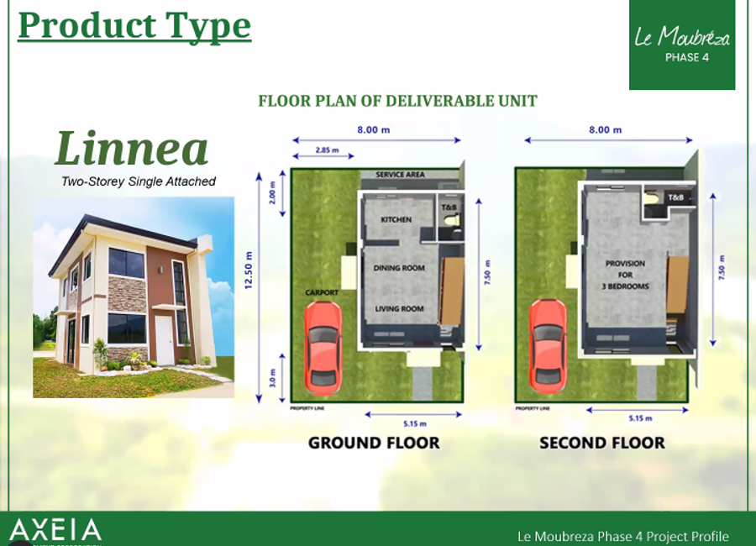Select the Le Moubreza Phase 4 logo badge
Viewport: 756px width, 546px height.
682,45
